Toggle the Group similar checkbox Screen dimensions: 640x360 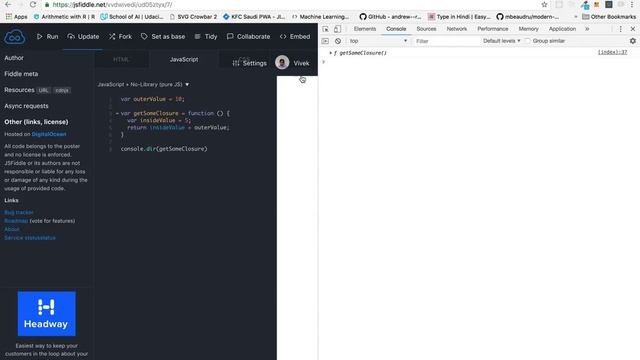[x=527, y=41]
